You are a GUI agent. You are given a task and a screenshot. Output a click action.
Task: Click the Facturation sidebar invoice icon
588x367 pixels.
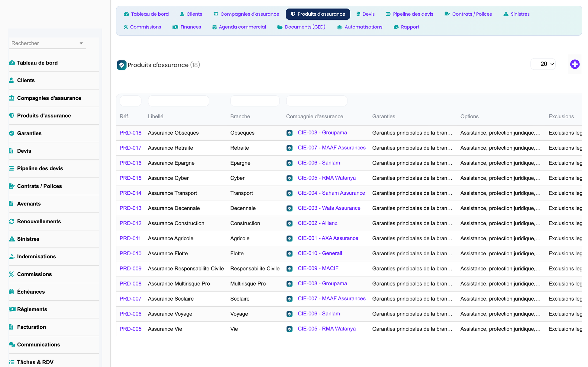11,327
